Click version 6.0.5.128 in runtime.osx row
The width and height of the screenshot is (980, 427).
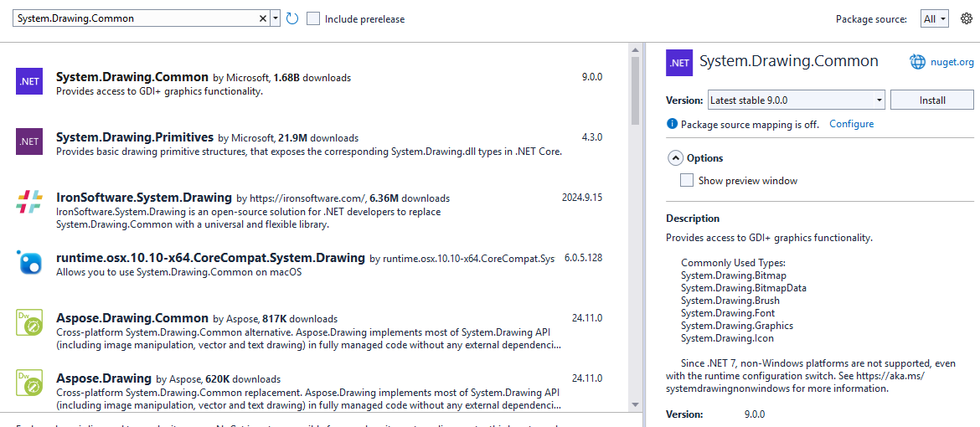pyautogui.click(x=583, y=258)
